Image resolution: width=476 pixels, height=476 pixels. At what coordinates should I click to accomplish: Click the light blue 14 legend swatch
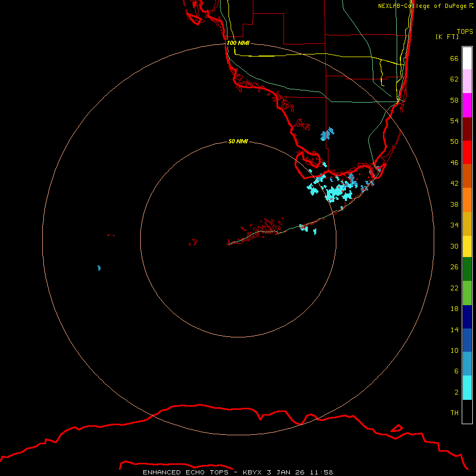pos(467,364)
